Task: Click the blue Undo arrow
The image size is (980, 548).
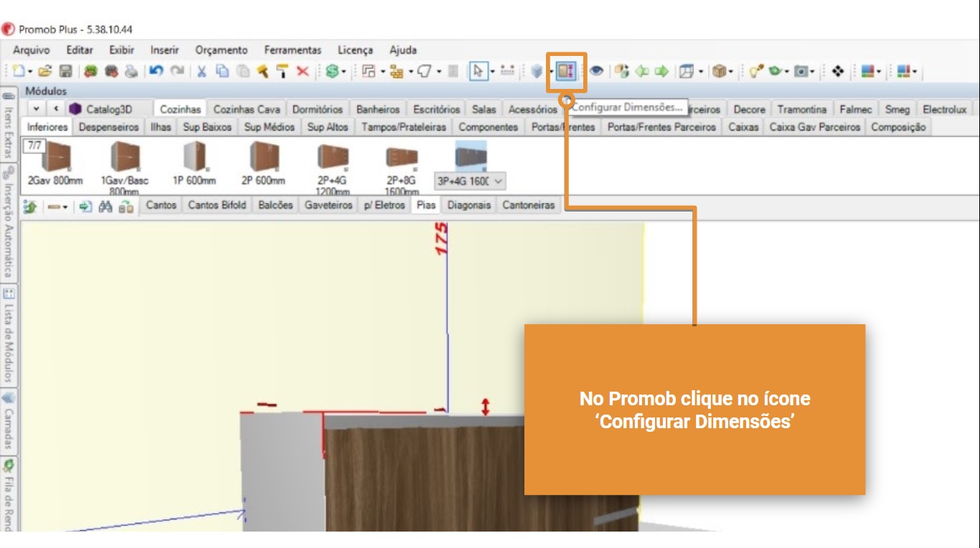Action: (156, 71)
